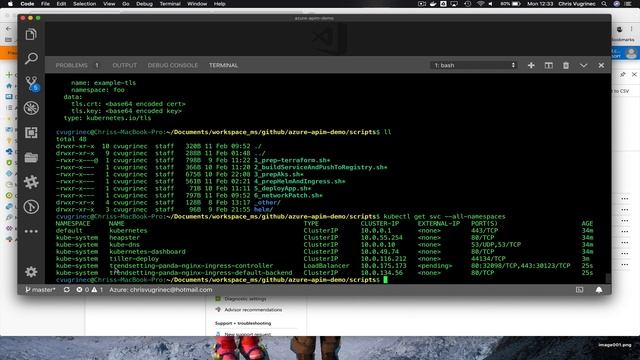
Task: Kill the terminal with trash icon
Action: coord(566,65)
